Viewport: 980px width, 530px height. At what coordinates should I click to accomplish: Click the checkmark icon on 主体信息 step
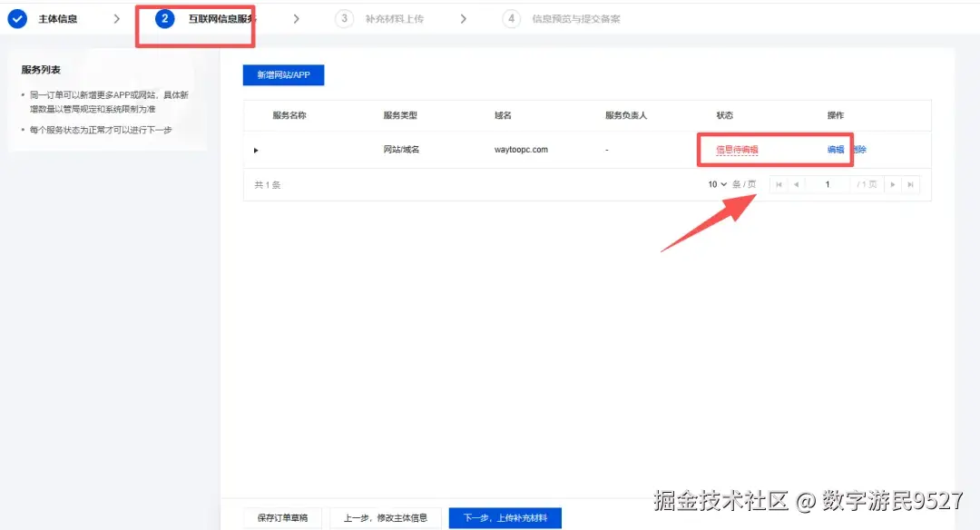(18, 18)
